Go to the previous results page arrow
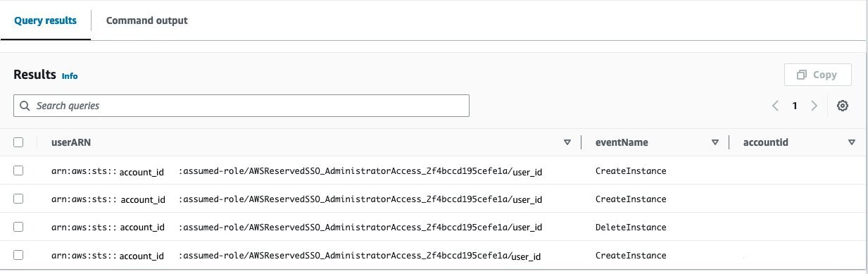This screenshot has height=274, width=868. pos(775,106)
